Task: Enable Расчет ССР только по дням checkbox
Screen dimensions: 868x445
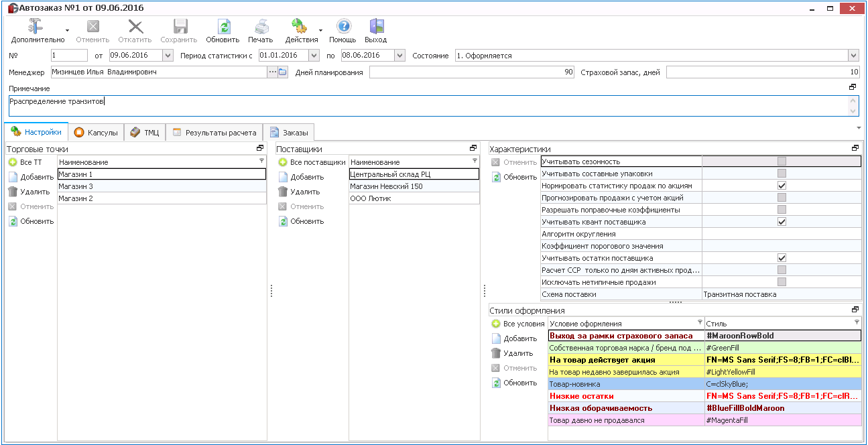Action: tap(782, 270)
